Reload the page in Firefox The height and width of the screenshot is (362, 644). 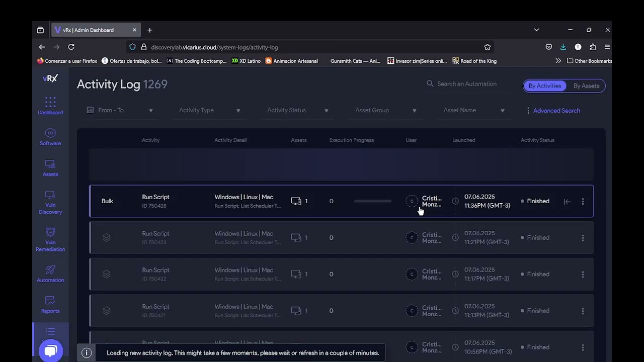click(x=71, y=47)
